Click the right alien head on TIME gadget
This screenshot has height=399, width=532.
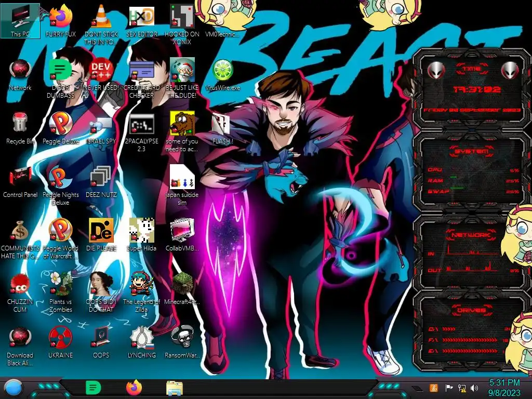(510, 71)
